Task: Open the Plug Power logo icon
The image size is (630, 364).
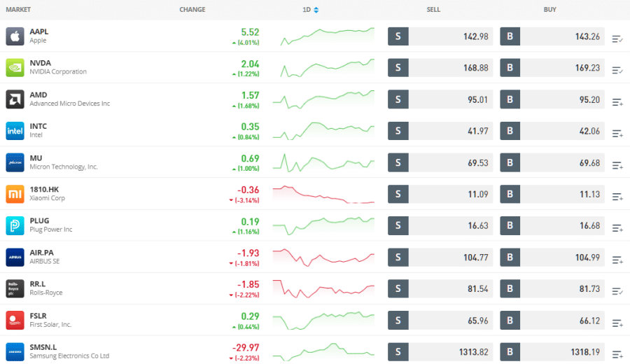Action: (15, 225)
